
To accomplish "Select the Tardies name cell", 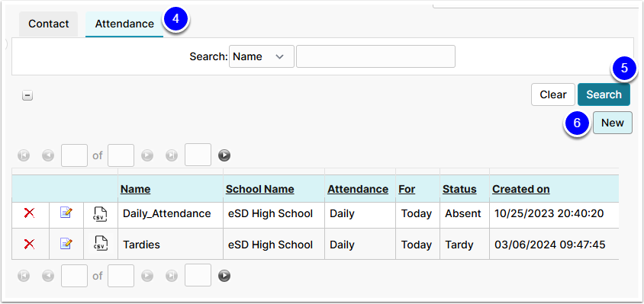I will [170, 245].
